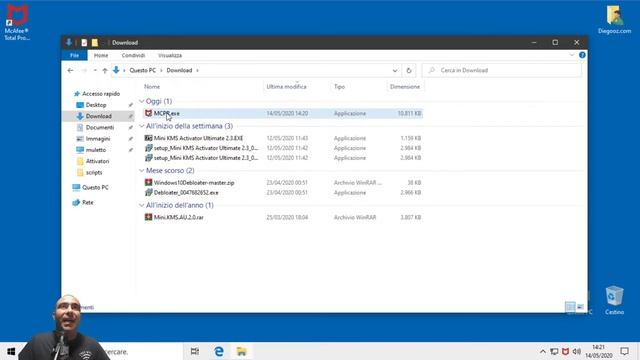
Task: Select Questo PC in the navigation pane
Action: [x=95, y=187]
